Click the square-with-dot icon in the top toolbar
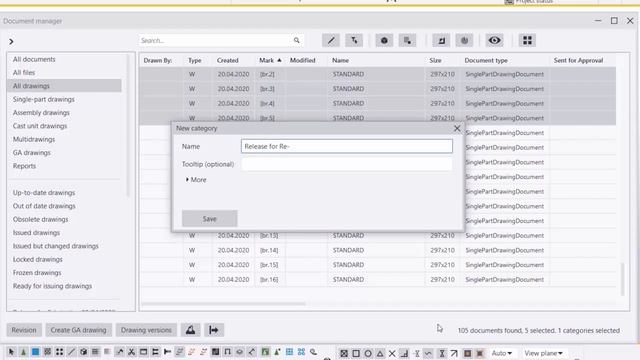This screenshot has width=640, height=360. pyautogui.click(x=407, y=40)
